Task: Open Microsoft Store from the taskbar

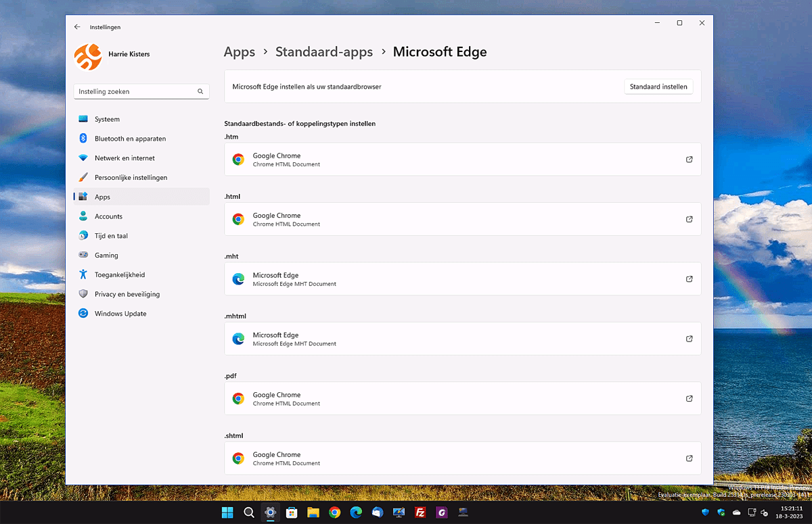Action: point(292,513)
